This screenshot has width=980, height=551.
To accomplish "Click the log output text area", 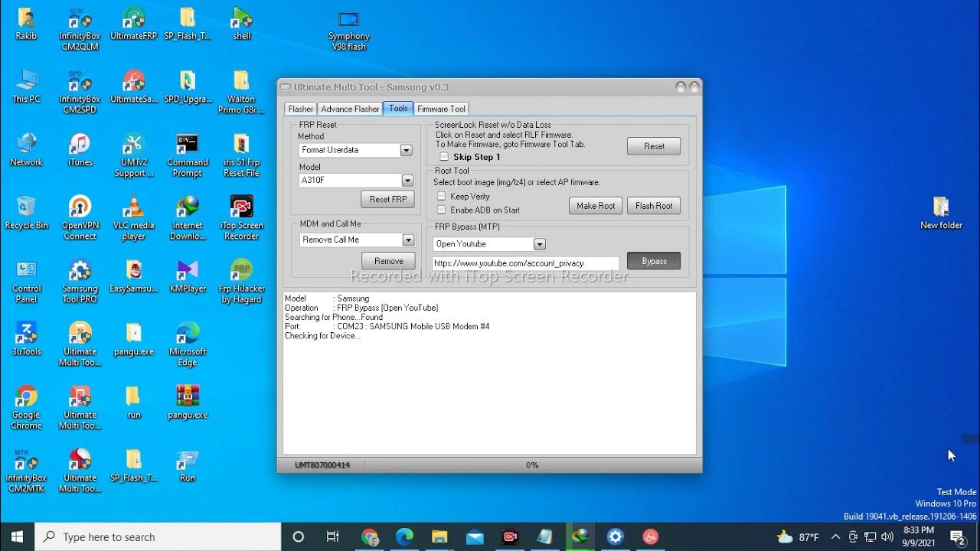I will click(x=489, y=373).
